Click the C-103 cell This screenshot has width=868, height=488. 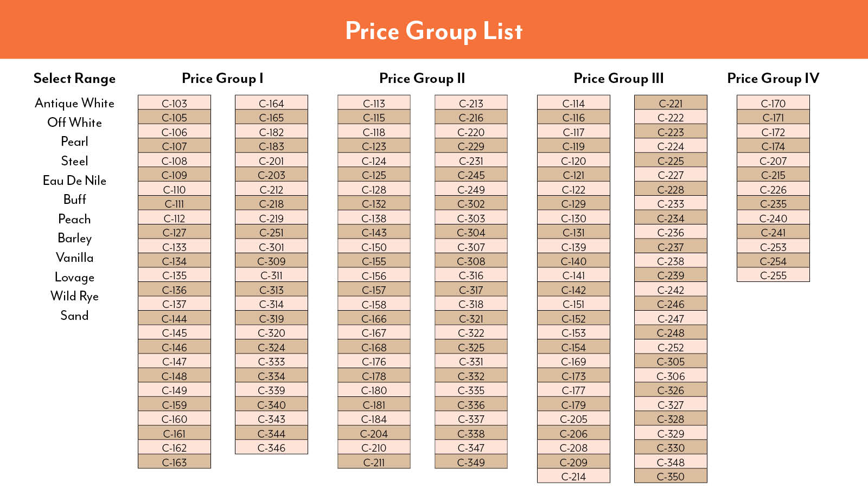174,103
